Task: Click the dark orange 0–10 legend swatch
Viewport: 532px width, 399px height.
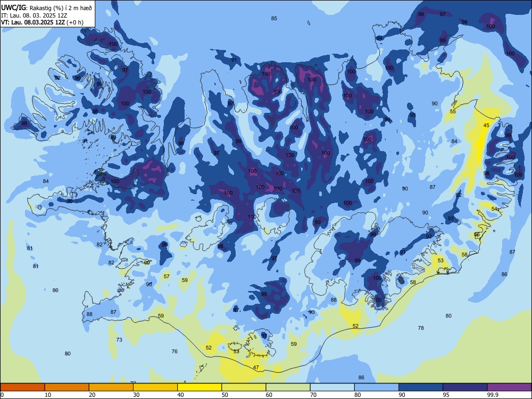Action: (x=22, y=387)
